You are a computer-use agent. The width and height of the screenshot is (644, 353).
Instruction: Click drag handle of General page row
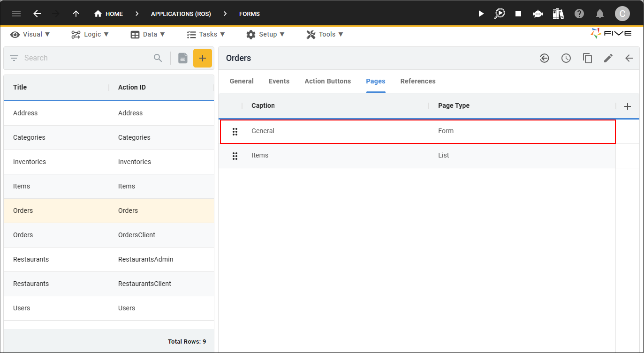pos(235,132)
